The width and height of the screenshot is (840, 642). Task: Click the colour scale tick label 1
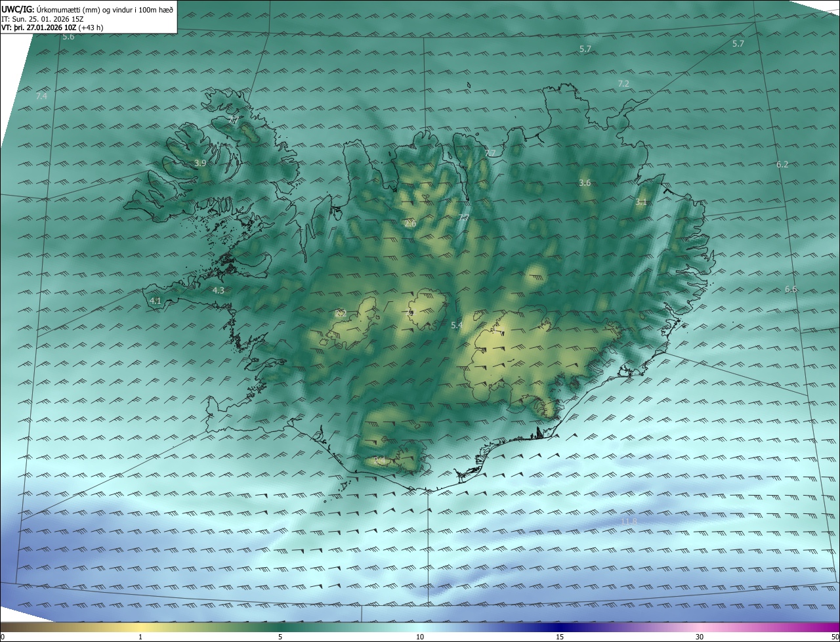[140, 637]
